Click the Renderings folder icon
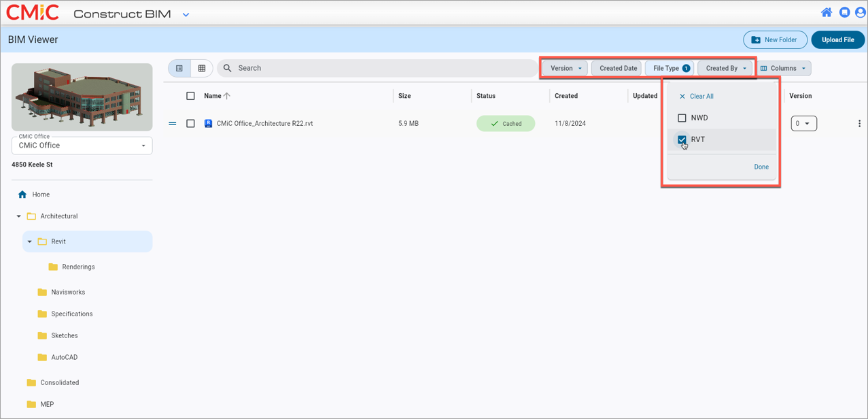868x419 pixels. (x=53, y=267)
